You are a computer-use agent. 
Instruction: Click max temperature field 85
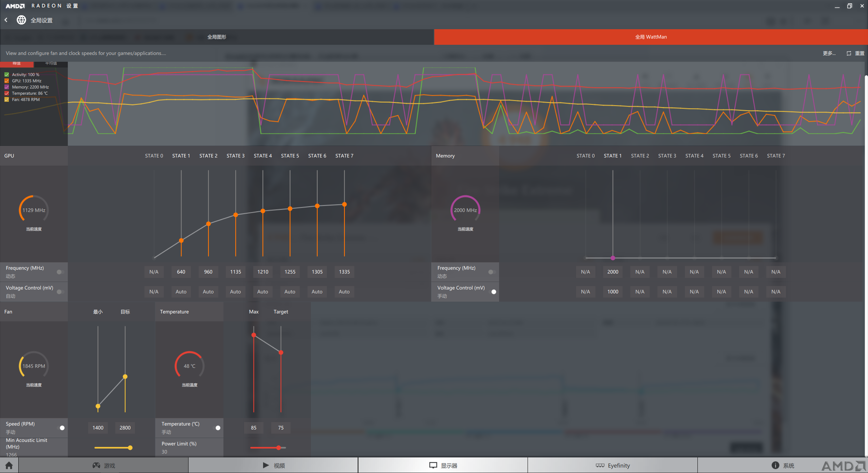point(254,428)
